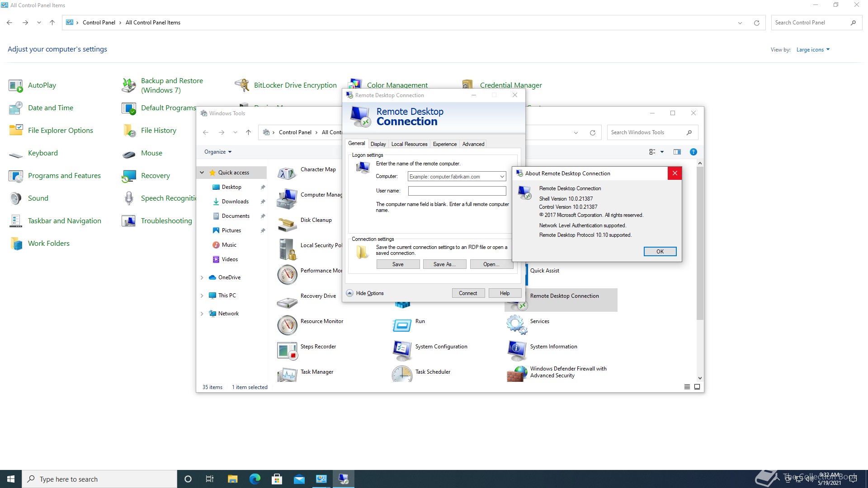The image size is (868, 488).
Task: Open File Explorer Options icon
Action: tap(16, 131)
